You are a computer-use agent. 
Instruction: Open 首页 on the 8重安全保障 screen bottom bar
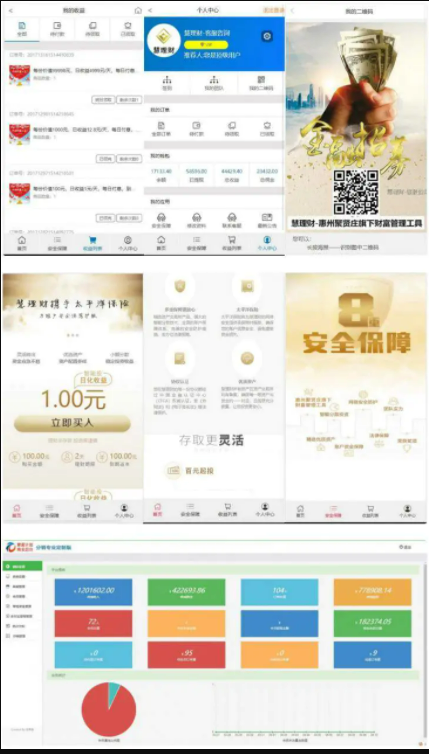(300, 511)
